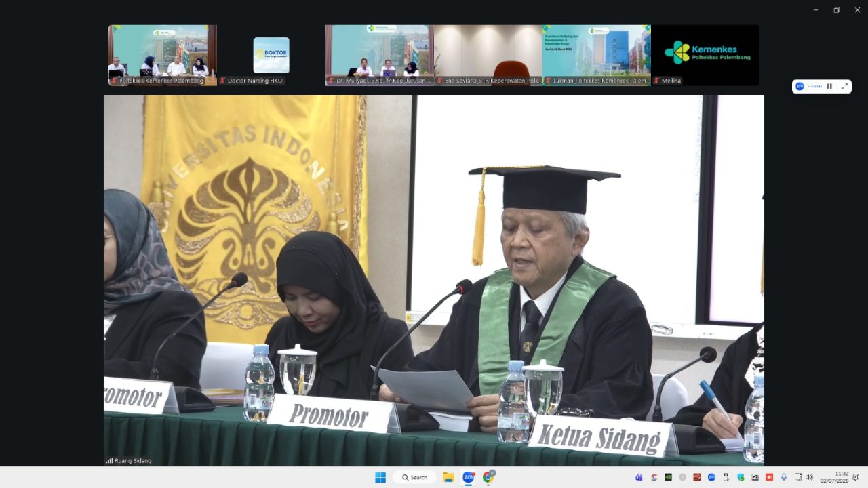Open Google Chrome from the taskbar
This screenshot has width=868, height=488.
click(488, 477)
